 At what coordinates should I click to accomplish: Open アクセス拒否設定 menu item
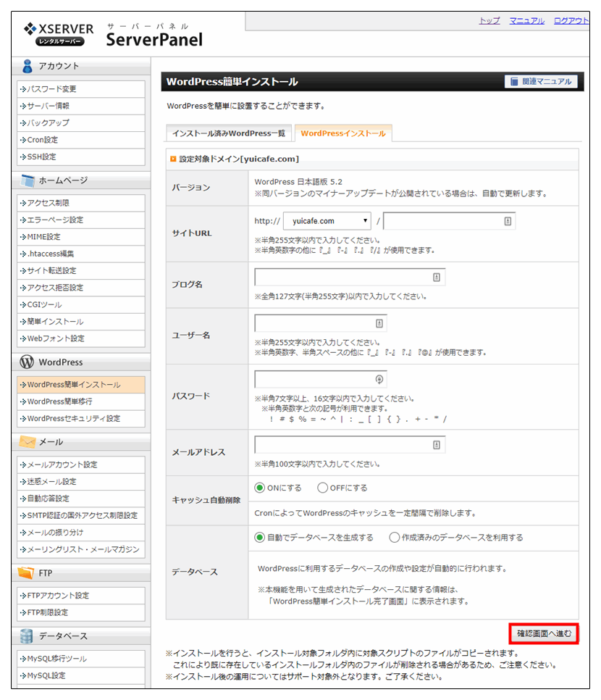[81, 288]
